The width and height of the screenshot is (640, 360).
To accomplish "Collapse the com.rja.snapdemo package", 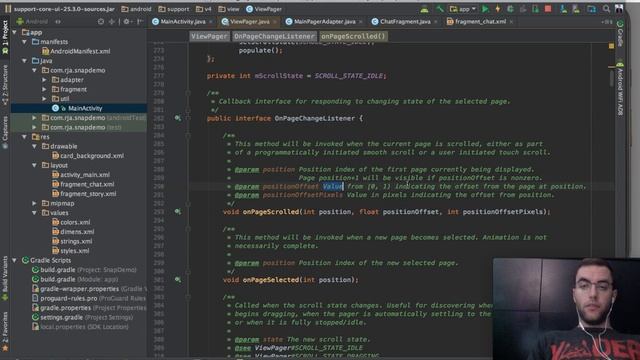I will pos(34,70).
